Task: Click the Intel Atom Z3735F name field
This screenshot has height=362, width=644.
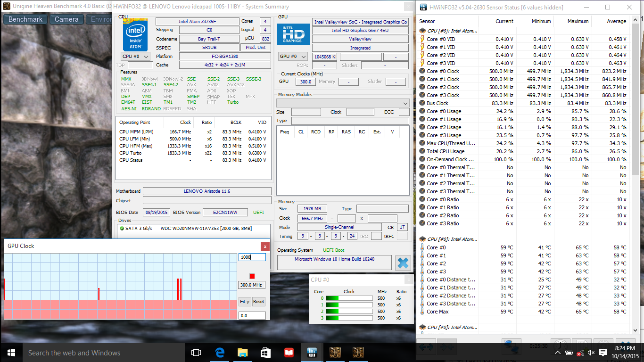Action: pos(197,22)
